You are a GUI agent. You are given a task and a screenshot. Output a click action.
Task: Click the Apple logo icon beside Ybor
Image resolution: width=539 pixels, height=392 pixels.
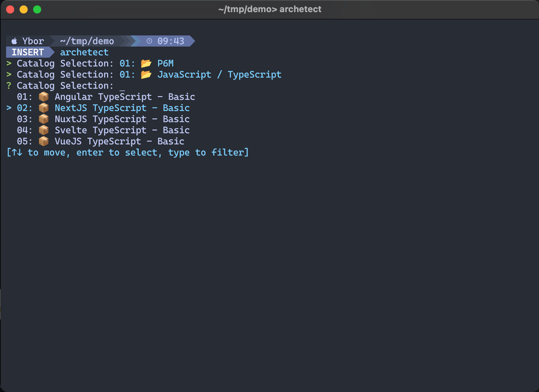click(14, 41)
